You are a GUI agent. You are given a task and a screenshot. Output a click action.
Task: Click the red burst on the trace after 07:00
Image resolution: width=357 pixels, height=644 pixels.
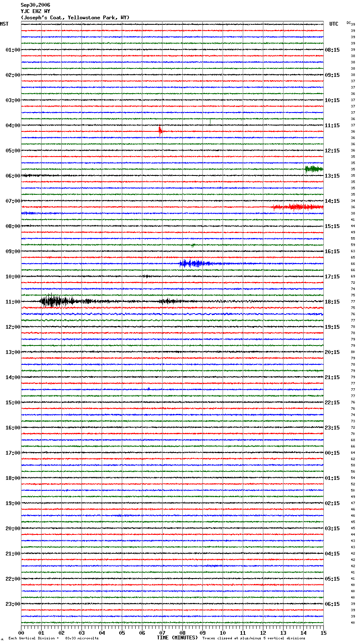298,207
